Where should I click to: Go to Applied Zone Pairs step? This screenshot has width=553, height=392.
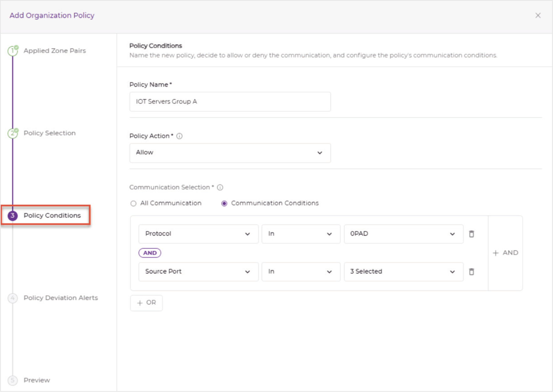(x=55, y=51)
